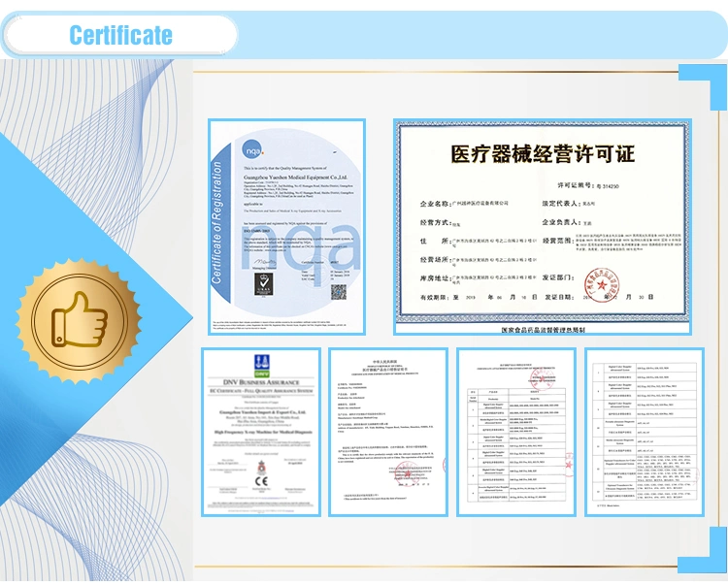
Task: Click the red seal on the export certificate
Action: 406,474
